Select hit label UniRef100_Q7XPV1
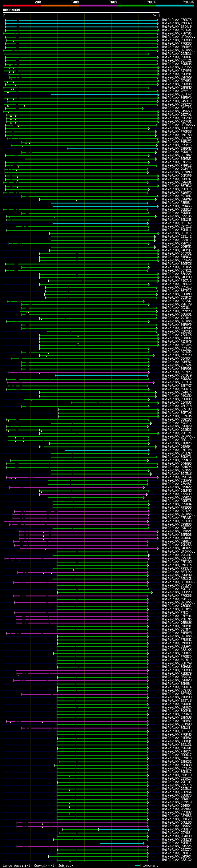The width and height of the screenshot is (197, 868). (x=177, y=532)
